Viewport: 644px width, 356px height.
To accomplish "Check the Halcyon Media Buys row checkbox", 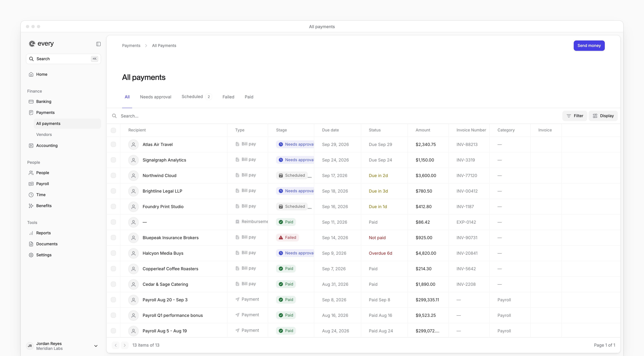I will [113, 253].
